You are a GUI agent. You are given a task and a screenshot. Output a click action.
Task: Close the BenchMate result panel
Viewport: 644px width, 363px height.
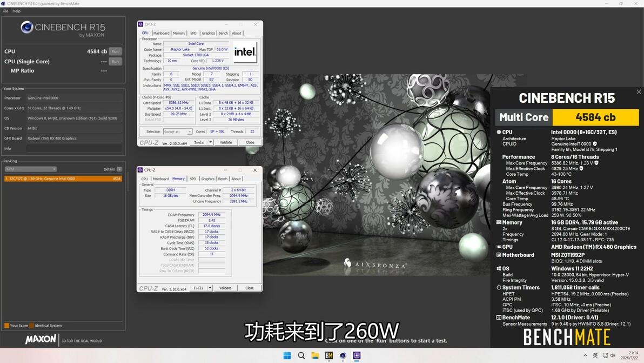639,92
